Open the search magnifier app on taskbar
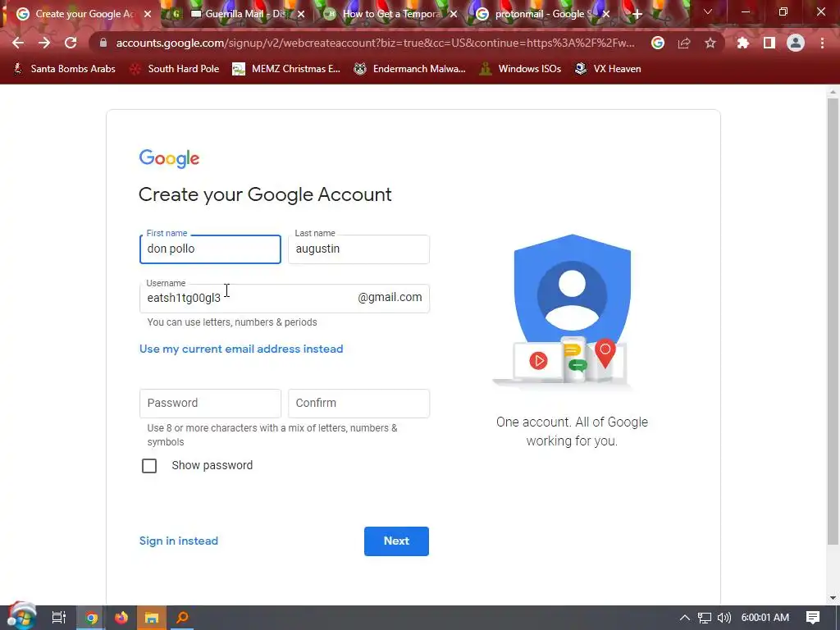Image resolution: width=840 pixels, height=630 pixels. coord(183,618)
